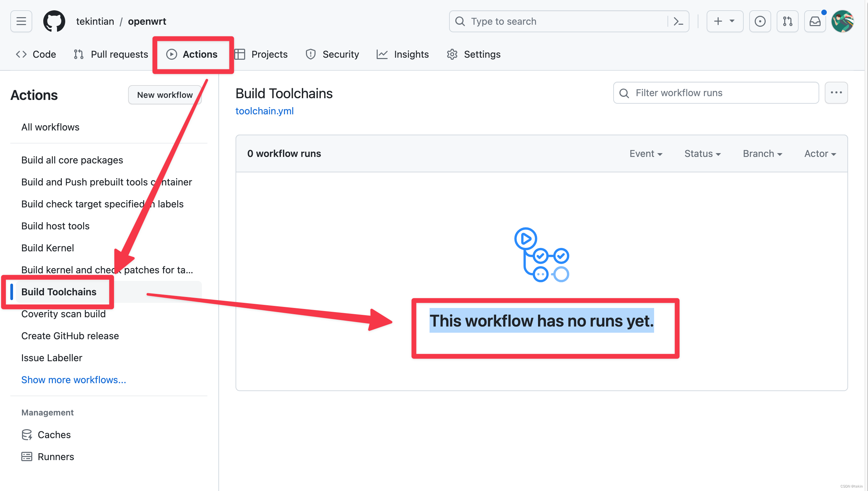The width and height of the screenshot is (868, 491).
Task: Click the Actions sidebar heading
Action: tap(34, 95)
